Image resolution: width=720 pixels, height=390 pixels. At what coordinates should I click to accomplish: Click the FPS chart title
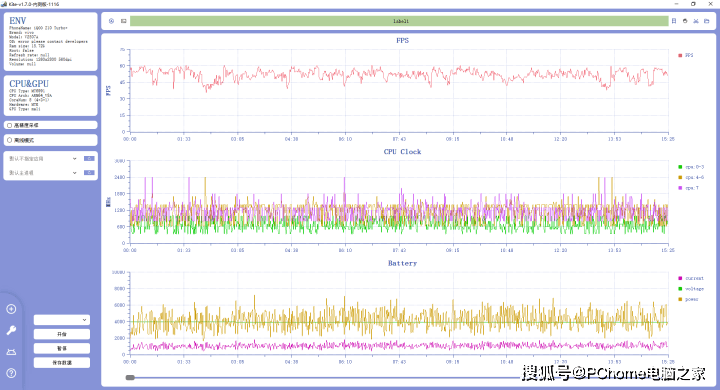point(402,40)
